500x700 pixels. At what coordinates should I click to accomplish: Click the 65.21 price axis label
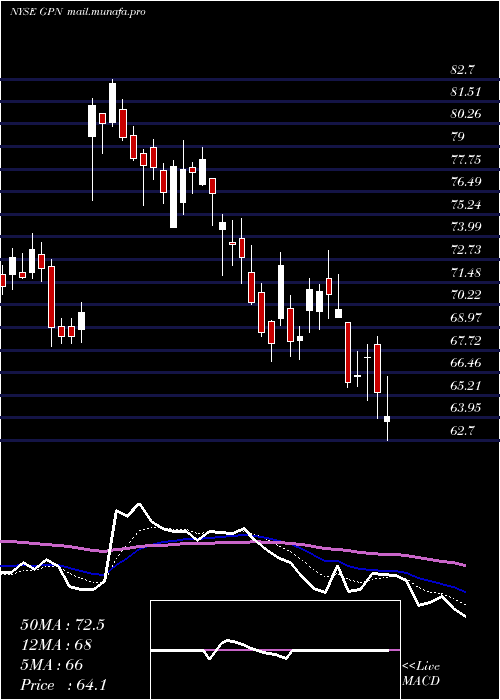tap(466, 385)
